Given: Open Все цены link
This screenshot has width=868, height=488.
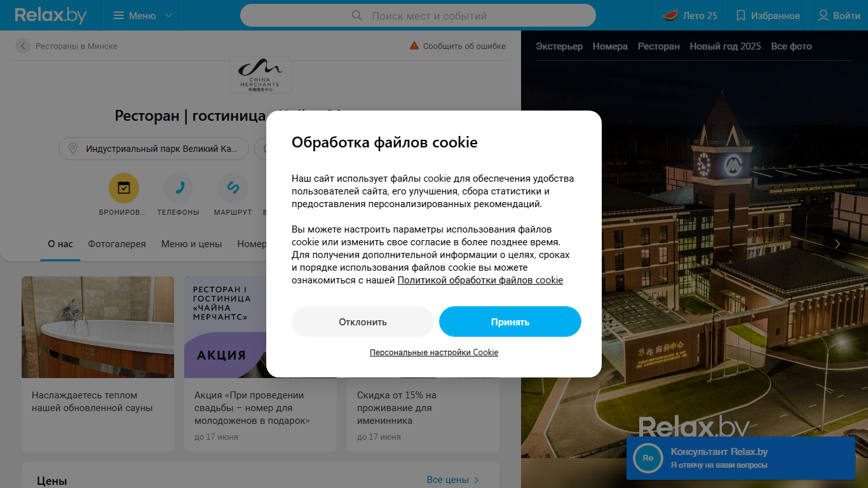Looking at the screenshot, I should click(x=453, y=480).
